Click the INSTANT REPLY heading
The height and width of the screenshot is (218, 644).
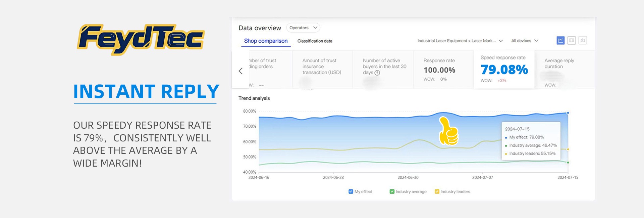coord(146,91)
